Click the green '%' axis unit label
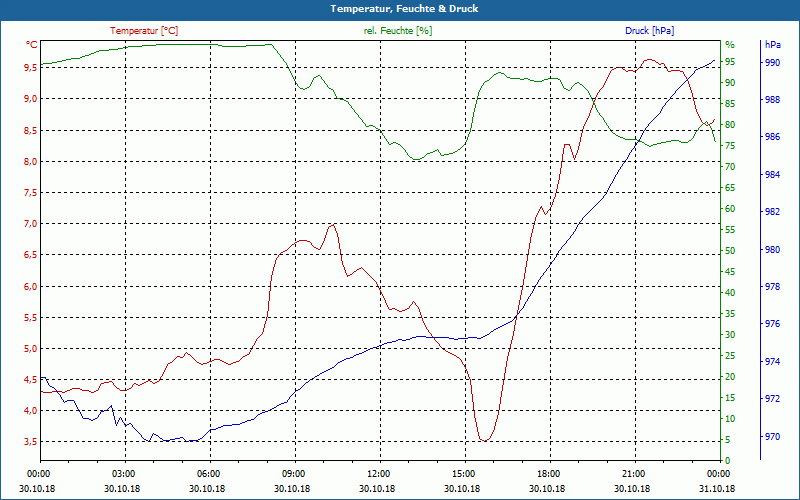The width and height of the screenshot is (800, 500). click(x=730, y=45)
